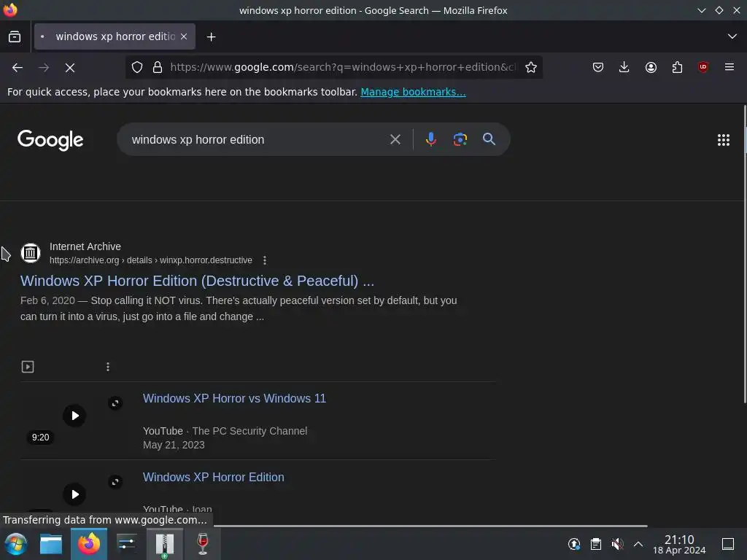Expand hidden system tray icons

(x=638, y=544)
